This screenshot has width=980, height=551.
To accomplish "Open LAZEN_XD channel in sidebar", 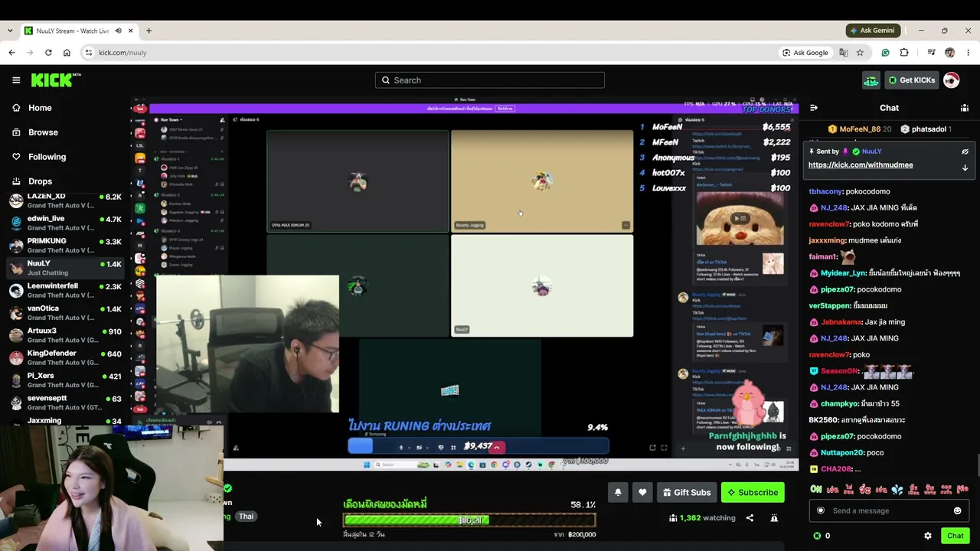I will (x=65, y=201).
